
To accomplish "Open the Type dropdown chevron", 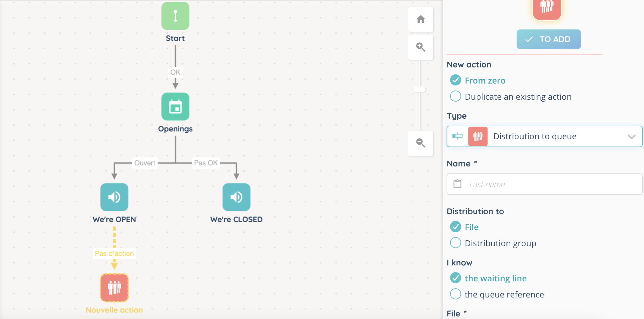I will click(631, 137).
